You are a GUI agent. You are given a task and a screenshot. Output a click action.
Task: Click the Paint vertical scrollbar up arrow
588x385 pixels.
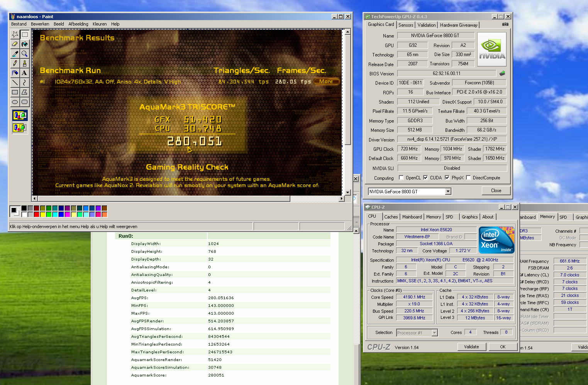(347, 32)
